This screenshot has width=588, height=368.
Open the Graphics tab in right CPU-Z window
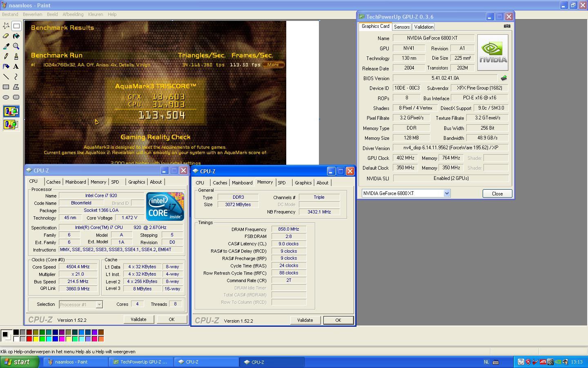(x=303, y=183)
